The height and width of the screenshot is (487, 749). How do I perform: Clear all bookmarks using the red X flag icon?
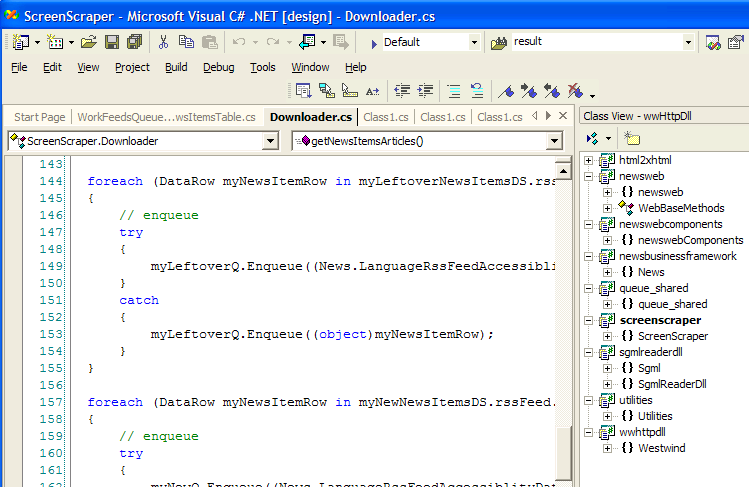pyautogui.click(x=575, y=91)
